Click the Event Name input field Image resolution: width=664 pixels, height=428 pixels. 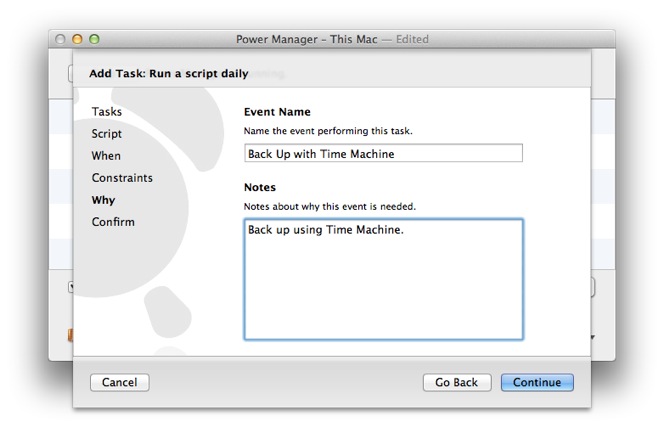pyautogui.click(x=383, y=153)
